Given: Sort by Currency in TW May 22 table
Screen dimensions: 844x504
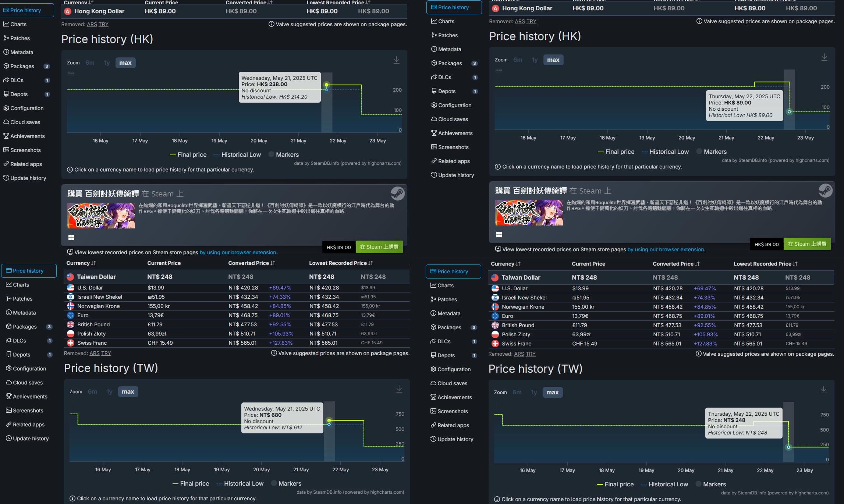Looking at the screenshot, I should point(506,264).
